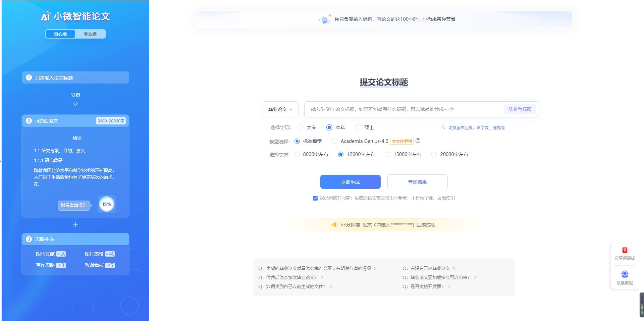Click 致谢模板 ×5 item

pos(100,265)
